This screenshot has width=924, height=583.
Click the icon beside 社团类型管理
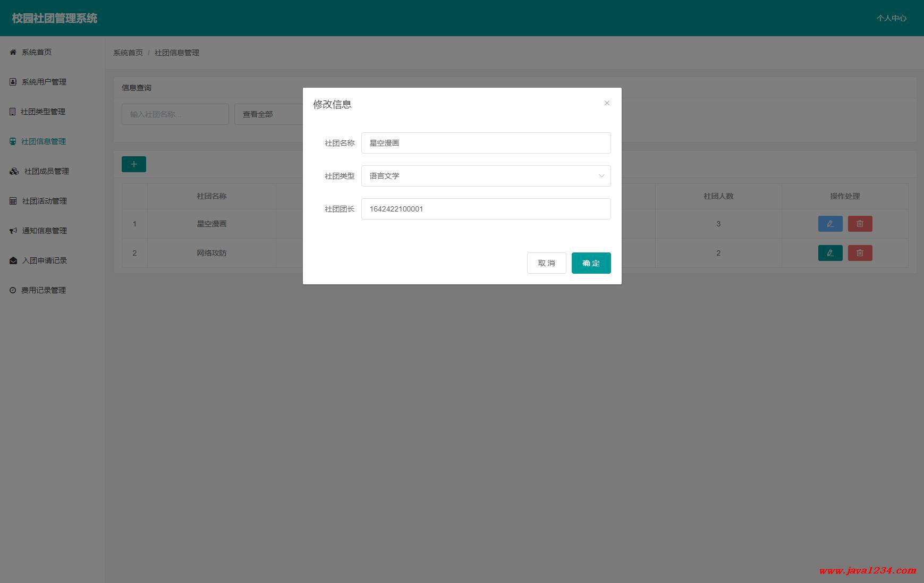(x=13, y=112)
